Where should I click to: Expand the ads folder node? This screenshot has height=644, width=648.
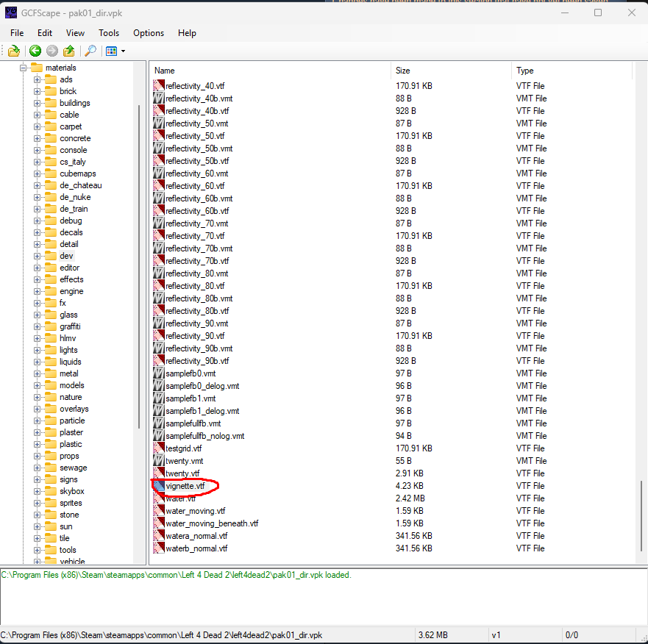click(38, 79)
